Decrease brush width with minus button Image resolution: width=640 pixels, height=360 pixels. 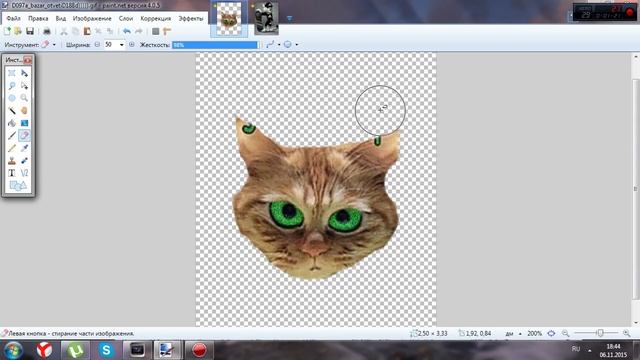(x=97, y=44)
